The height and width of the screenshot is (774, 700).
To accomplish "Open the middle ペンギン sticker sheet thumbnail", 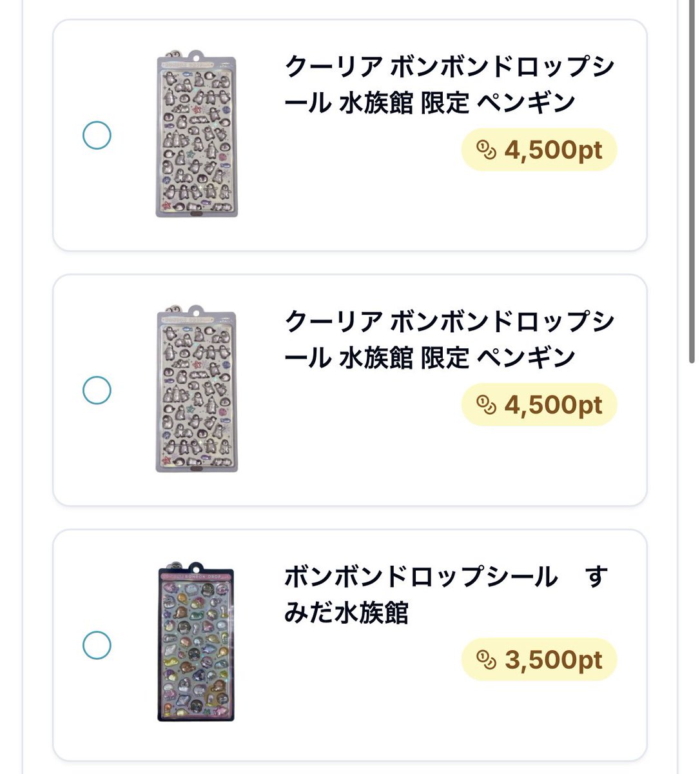I will [196, 388].
